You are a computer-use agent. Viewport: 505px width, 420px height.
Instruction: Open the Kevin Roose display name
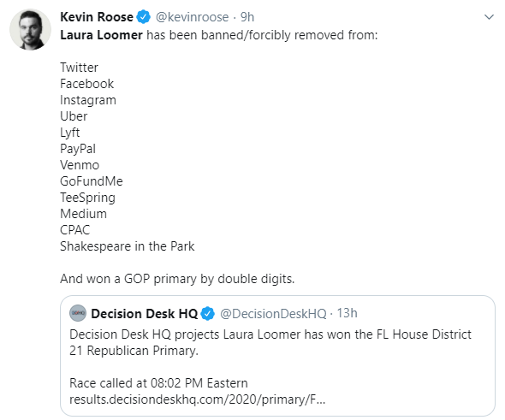click(97, 17)
